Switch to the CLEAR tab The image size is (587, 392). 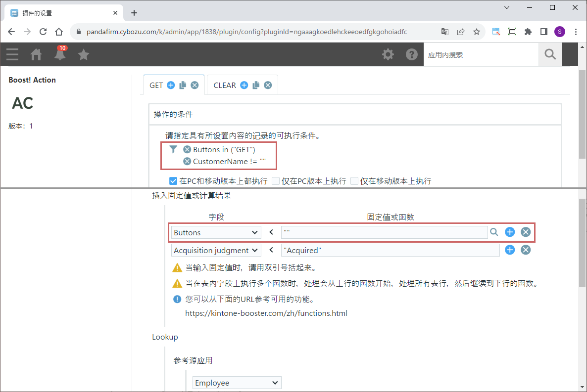click(225, 85)
